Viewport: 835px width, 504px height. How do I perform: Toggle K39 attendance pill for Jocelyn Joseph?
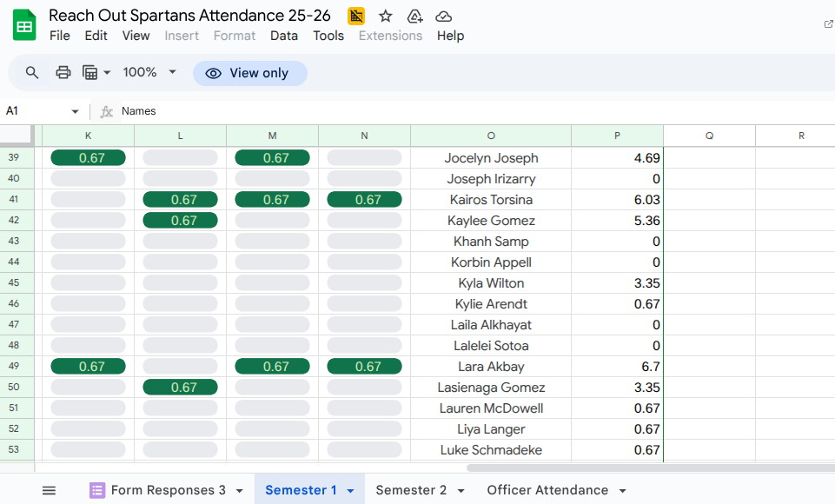(89, 158)
